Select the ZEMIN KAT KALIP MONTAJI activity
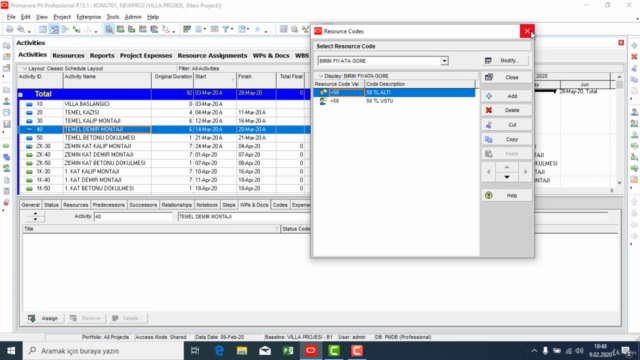640x360 pixels. [163, 146]
